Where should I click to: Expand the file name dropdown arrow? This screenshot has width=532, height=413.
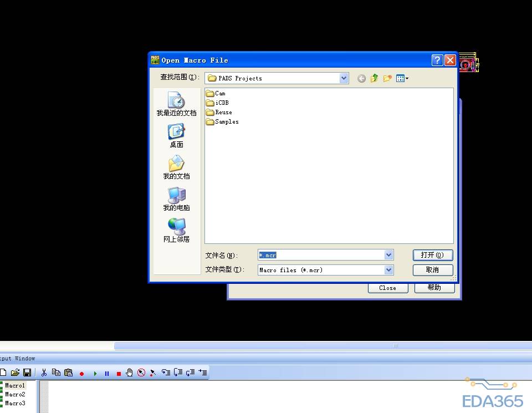click(x=389, y=255)
